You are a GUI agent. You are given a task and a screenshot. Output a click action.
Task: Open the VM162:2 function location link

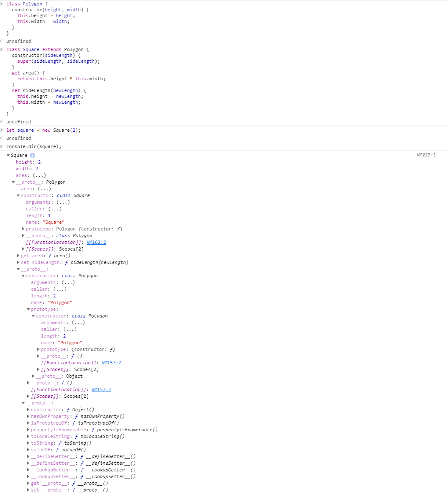pos(96,242)
